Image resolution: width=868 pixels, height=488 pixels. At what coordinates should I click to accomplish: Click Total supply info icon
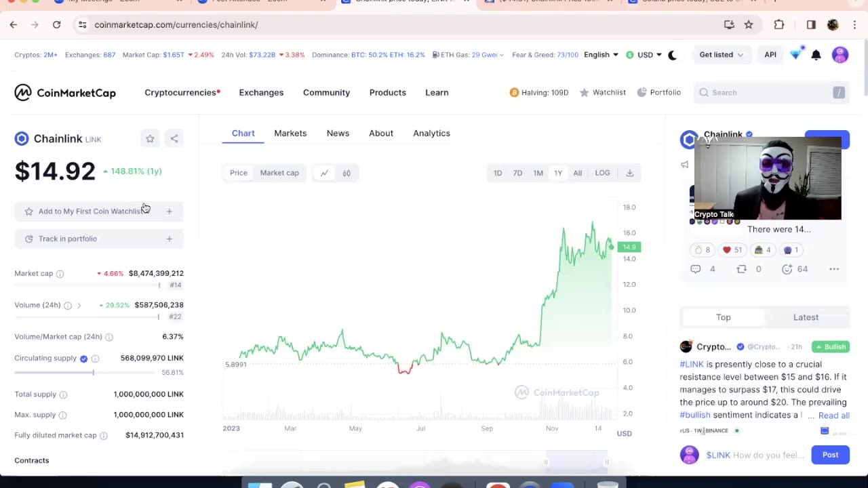pyautogui.click(x=63, y=394)
